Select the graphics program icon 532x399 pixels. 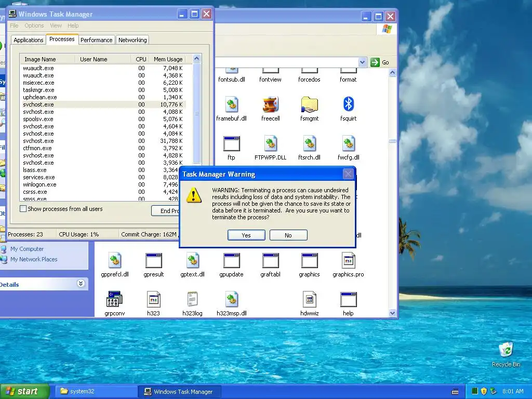click(309, 261)
